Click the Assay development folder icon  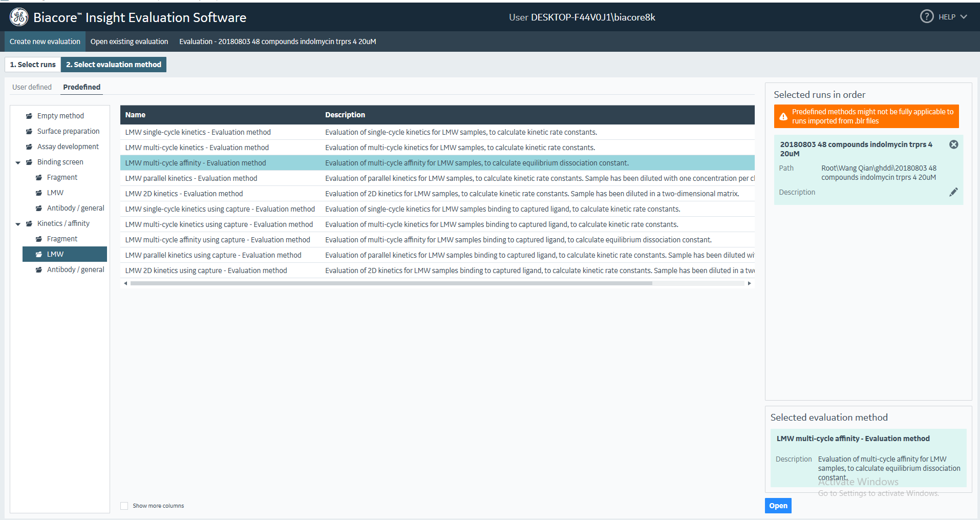(29, 147)
